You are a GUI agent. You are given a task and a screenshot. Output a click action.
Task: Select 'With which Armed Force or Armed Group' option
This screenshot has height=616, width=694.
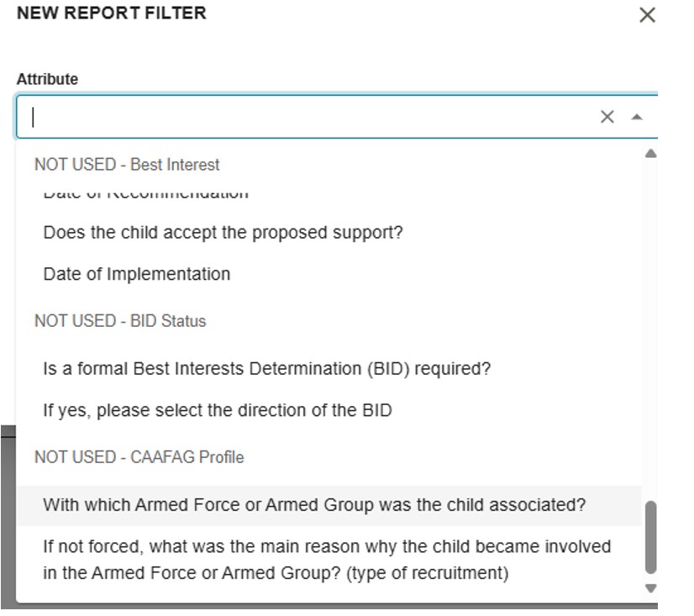(314, 505)
